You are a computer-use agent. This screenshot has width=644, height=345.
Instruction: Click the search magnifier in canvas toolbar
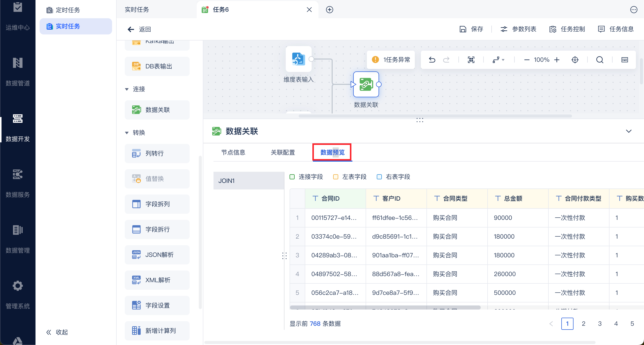[x=600, y=60]
